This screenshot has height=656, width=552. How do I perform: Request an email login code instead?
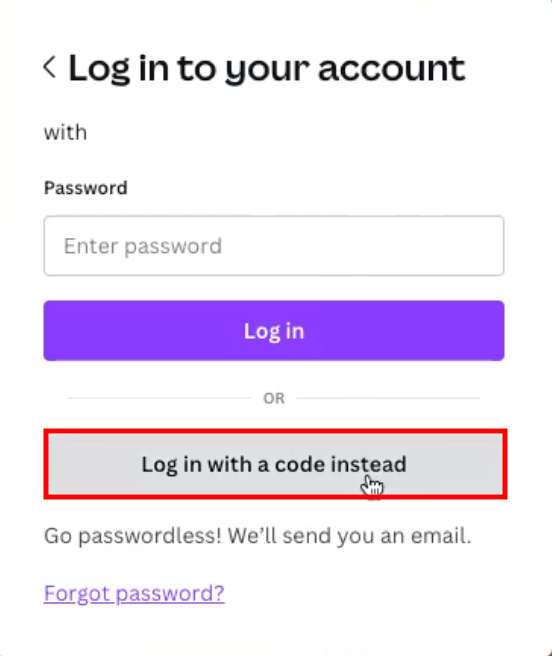pos(275,464)
